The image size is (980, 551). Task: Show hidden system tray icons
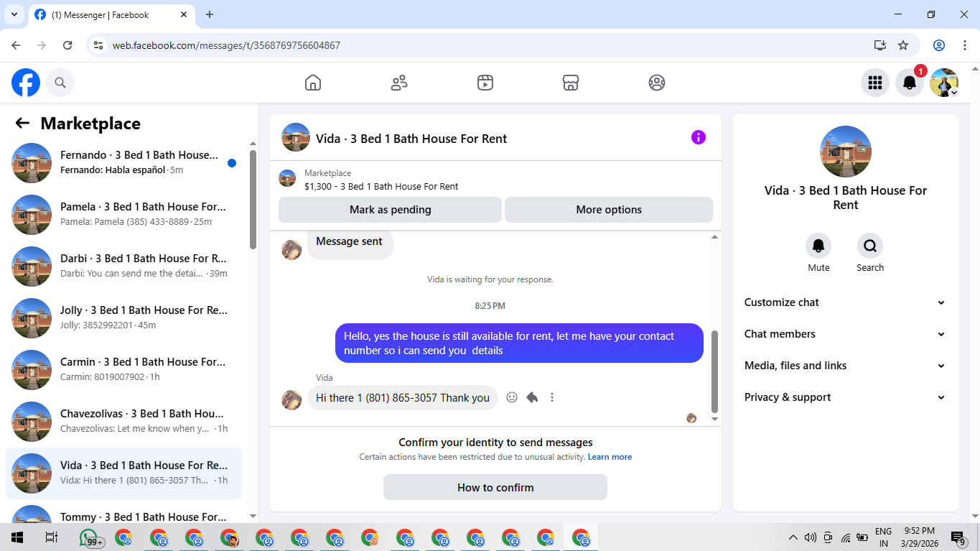pos(793,537)
